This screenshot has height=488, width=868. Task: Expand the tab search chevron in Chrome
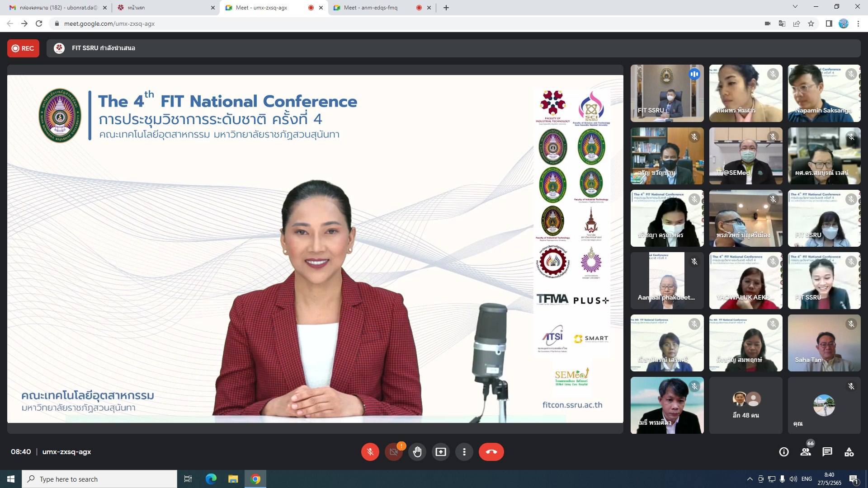[x=795, y=7]
